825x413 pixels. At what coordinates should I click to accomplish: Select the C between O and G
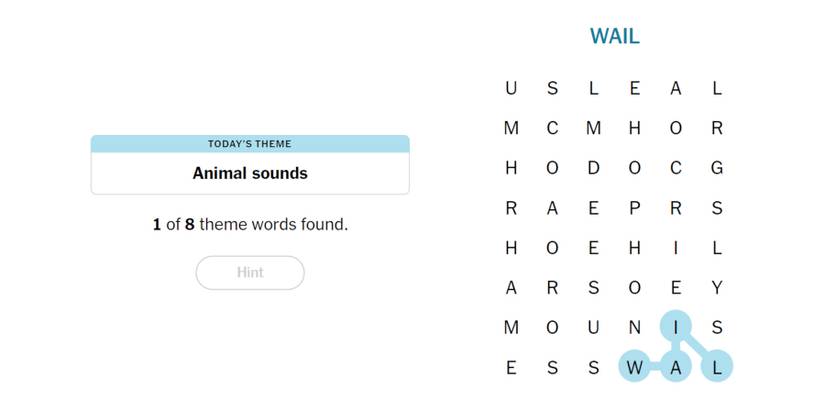[x=676, y=168]
